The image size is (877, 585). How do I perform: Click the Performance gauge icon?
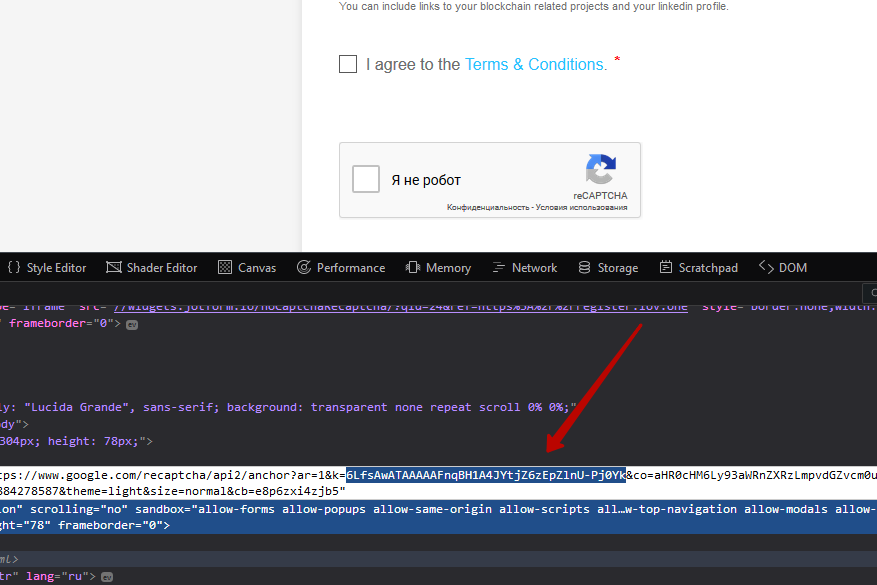[x=304, y=267]
